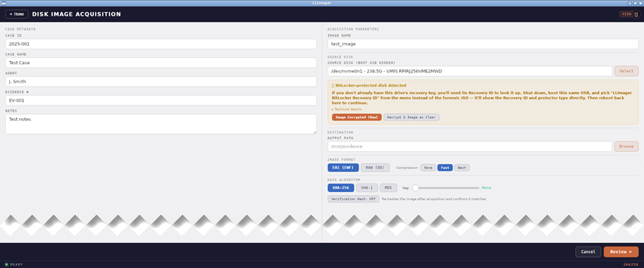Click the Agent field with J. Smith

[x=161, y=82]
